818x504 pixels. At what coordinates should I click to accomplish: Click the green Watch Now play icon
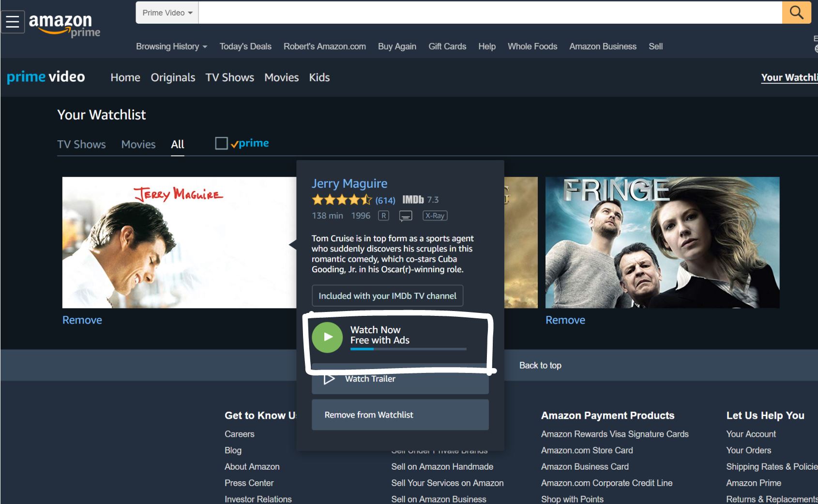(x=328, y=337)
